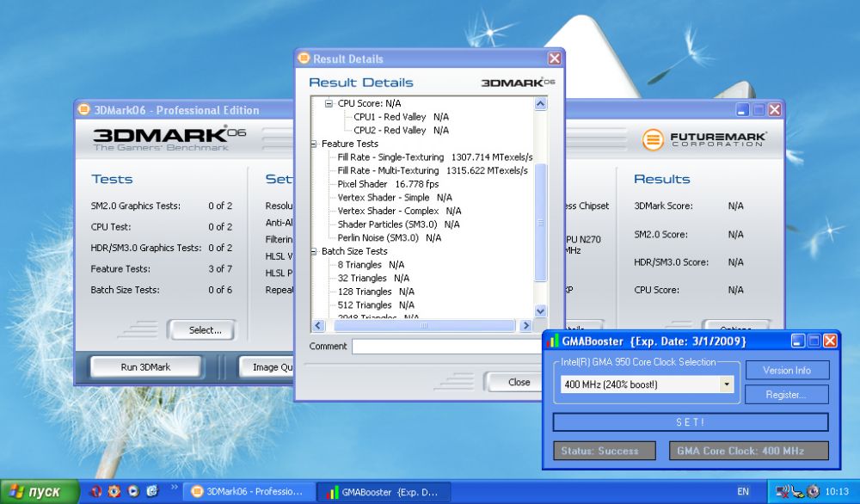Click the taskbar clock showing 10:13
This screenshot has height=504, width=860.
(x=837, y=491)
